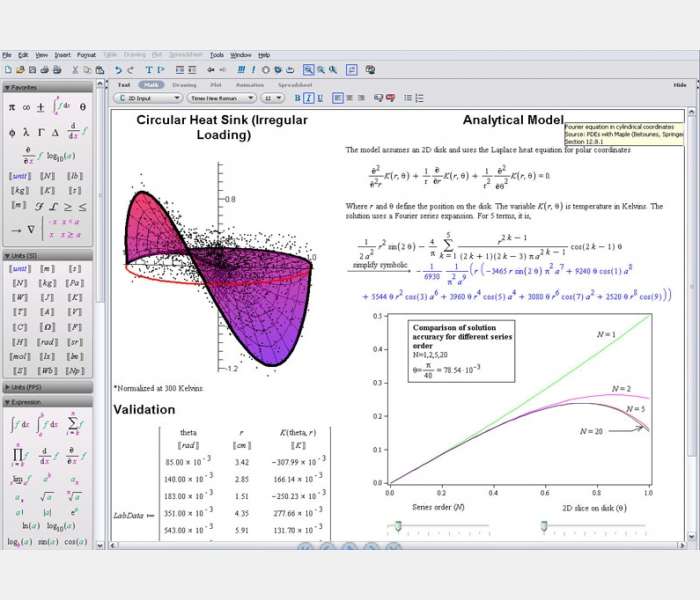Insert the nabla operator from Favorites
Image resolution: width=700 pixels, height=600 pixels.
tap(31, 228)
